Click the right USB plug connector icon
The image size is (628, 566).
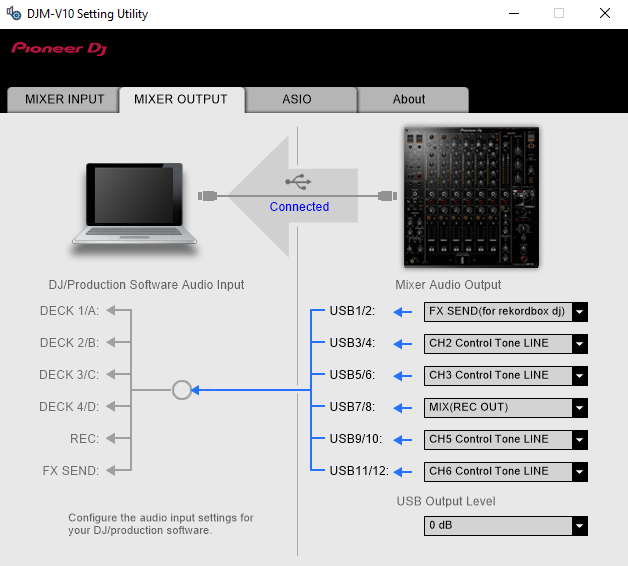(387, 196)
